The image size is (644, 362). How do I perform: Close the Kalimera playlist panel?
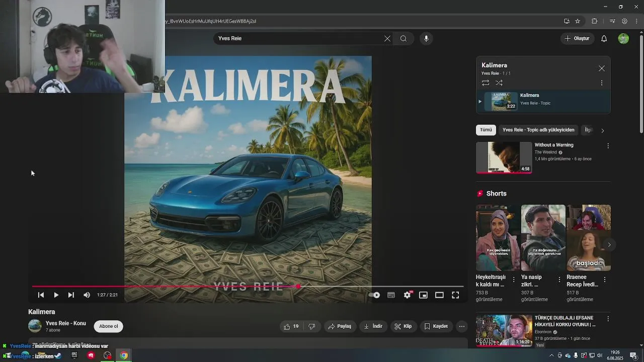[602, 68]
